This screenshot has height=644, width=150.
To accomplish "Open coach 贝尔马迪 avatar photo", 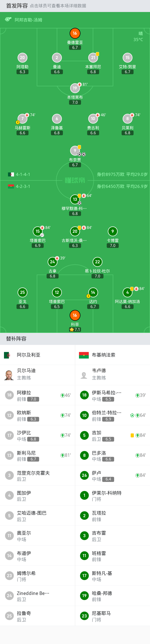I will pos(9,375).
